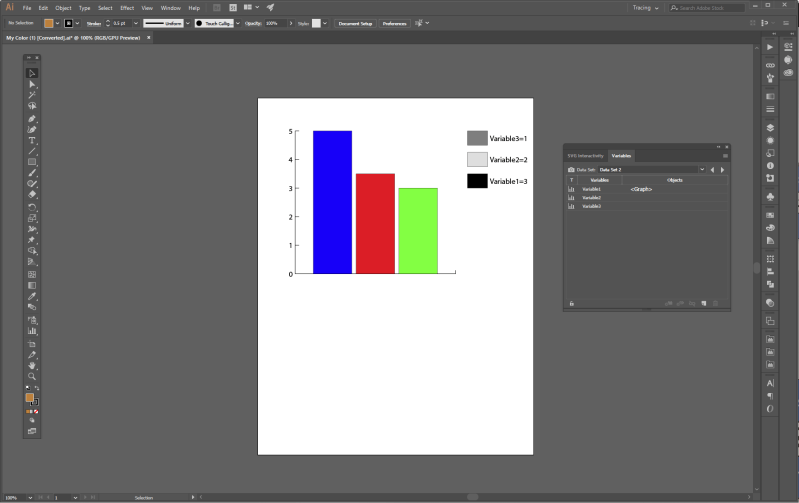Open graphic Style dropdown arrow
This screenshot has height=503, width=799.
coord(325,23)
